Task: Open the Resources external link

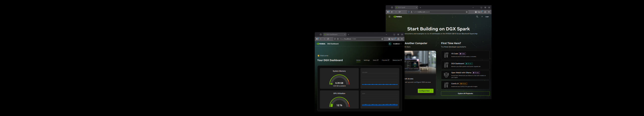Action: (397, 60)
